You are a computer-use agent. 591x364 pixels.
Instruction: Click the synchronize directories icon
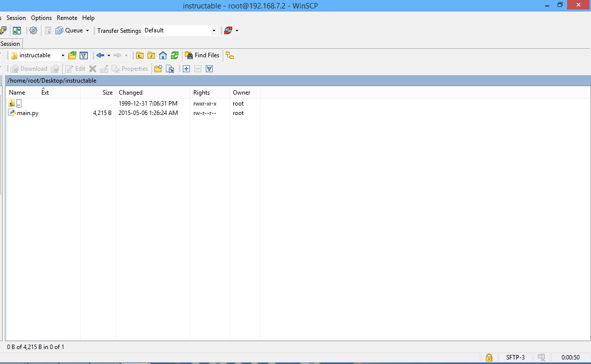(17, 30)
